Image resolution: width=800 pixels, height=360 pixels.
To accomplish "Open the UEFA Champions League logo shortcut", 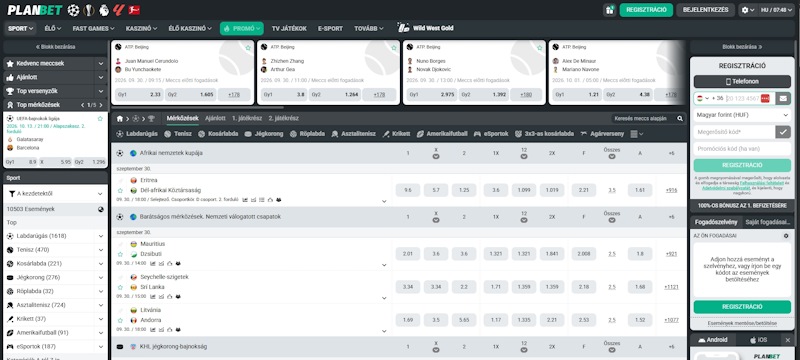I will tap(73, 10).
